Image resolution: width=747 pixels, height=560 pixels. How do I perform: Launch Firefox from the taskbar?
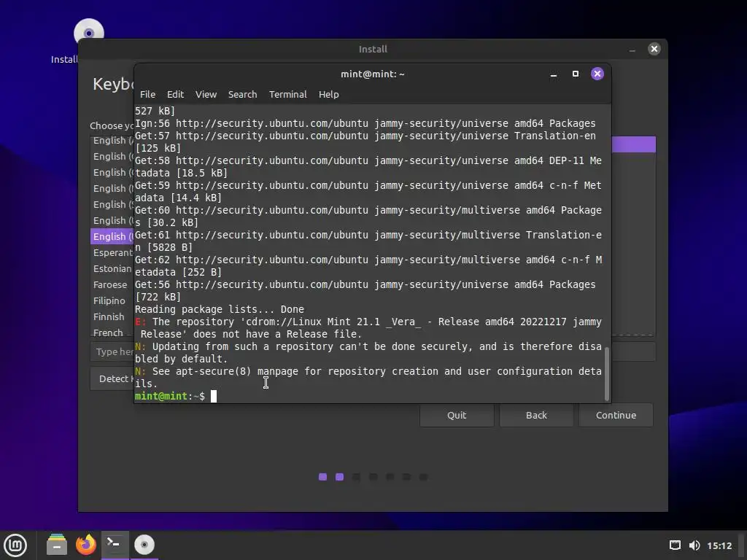pos(86,545)
